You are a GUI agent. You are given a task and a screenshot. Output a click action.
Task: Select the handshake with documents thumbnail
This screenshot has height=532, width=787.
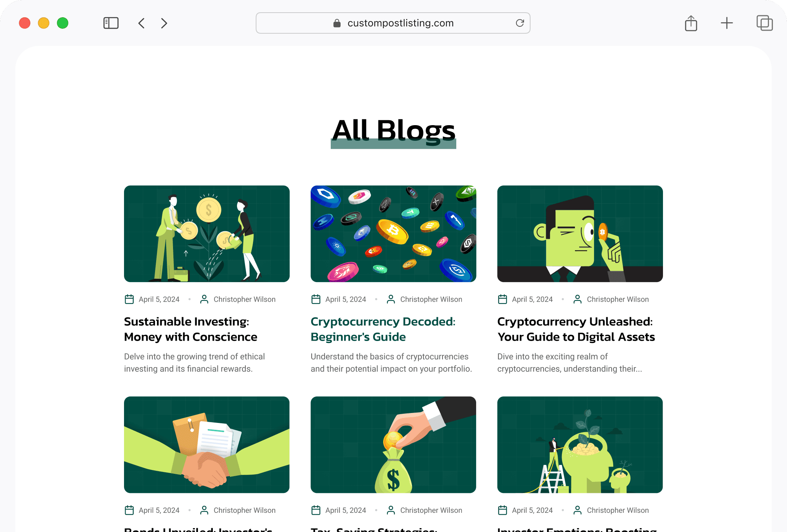pyautogui.click(x=207, y=445)
